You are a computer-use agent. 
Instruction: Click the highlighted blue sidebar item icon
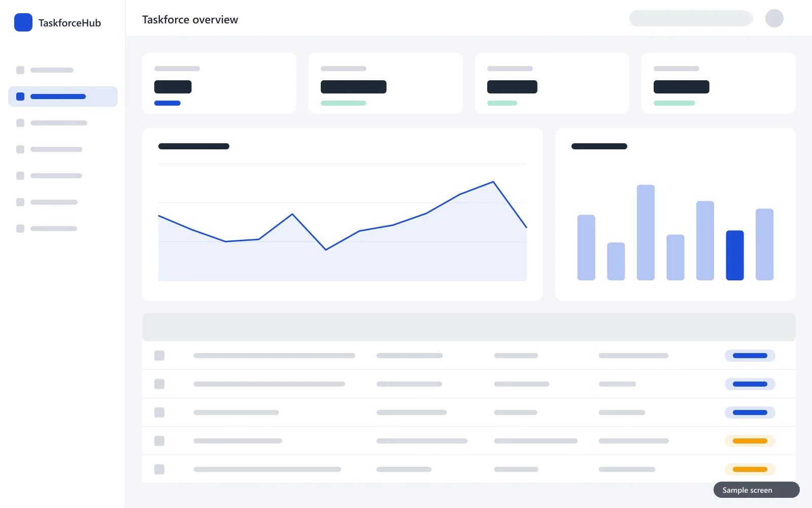[20, 97]
